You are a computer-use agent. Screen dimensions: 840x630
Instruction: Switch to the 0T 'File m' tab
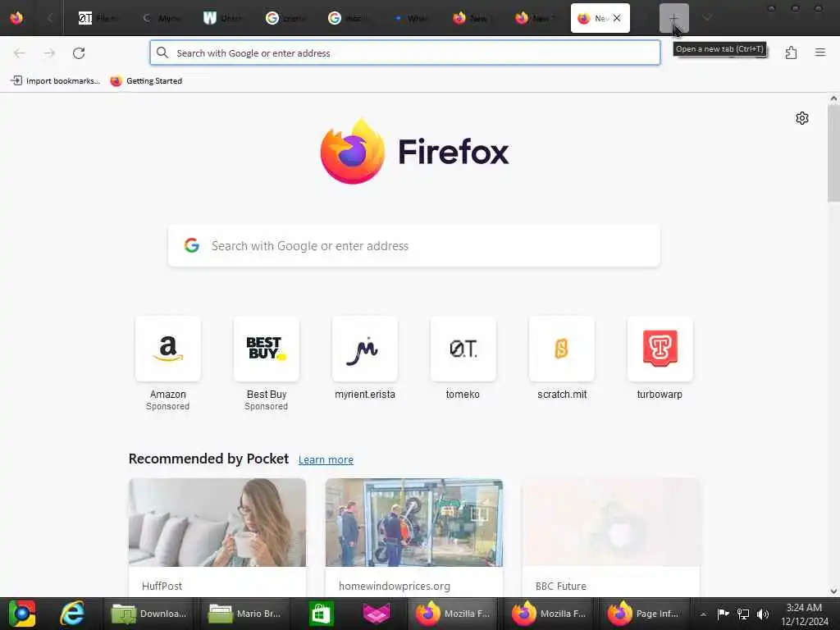click(x=98, y=18)
